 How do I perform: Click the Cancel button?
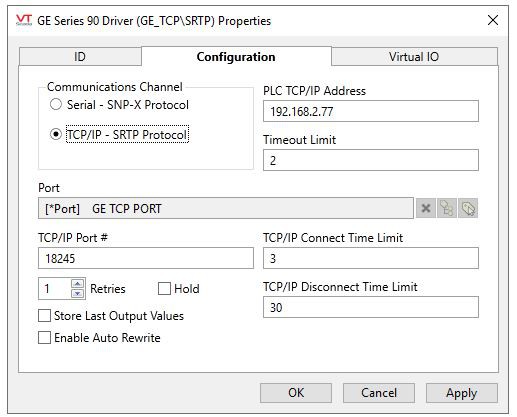(x=379, y=393)
